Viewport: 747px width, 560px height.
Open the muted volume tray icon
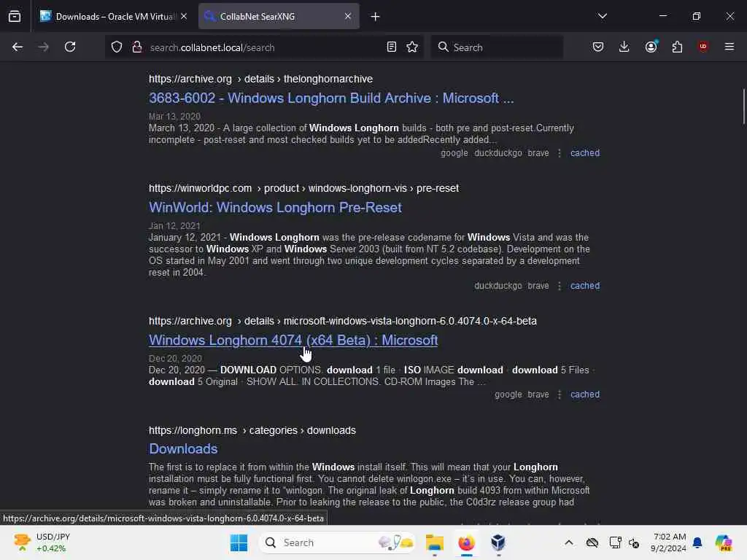click(634, 542)
